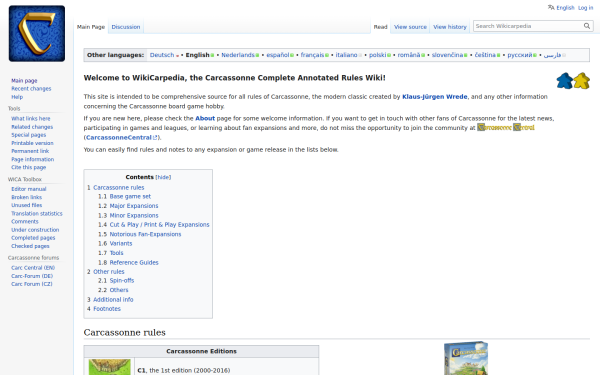
Task: Switch to русский language
Action: pyautogui.click(x=520, y=55)
